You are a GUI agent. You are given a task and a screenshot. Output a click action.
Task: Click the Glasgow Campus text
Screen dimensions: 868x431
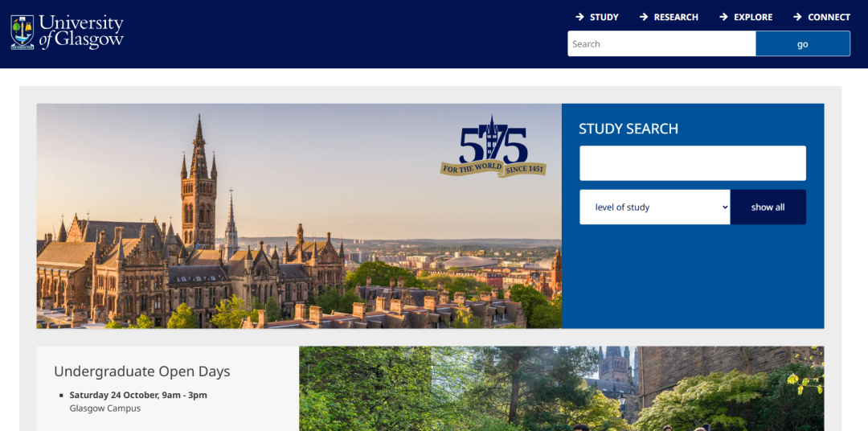pyautogui.click(x=105, y=408)
